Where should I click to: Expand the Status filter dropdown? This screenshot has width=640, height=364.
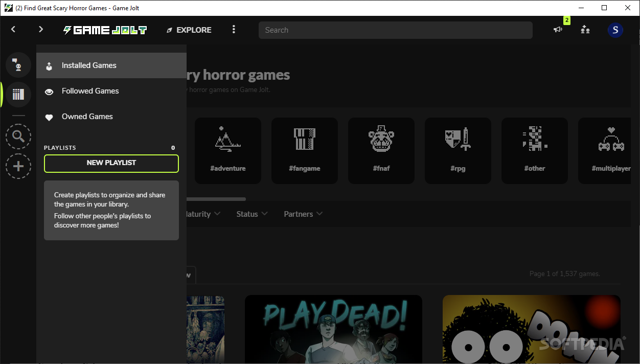click(252, 214)
